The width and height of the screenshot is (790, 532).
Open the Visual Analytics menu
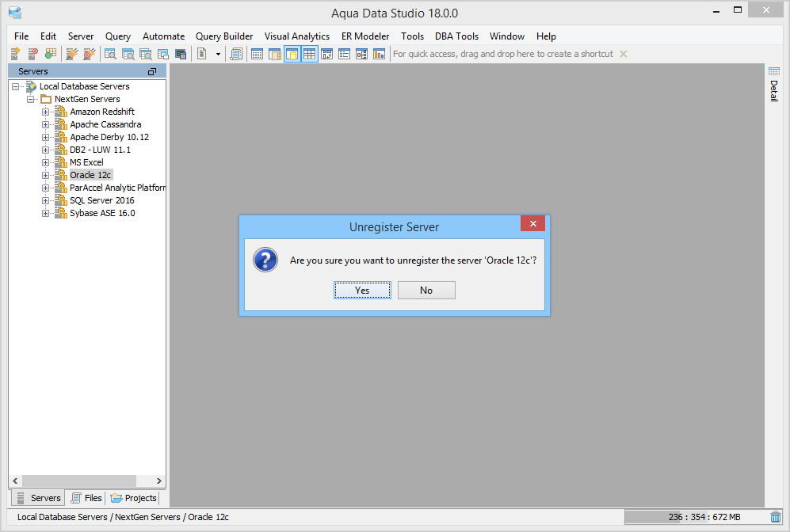point(297,36)
